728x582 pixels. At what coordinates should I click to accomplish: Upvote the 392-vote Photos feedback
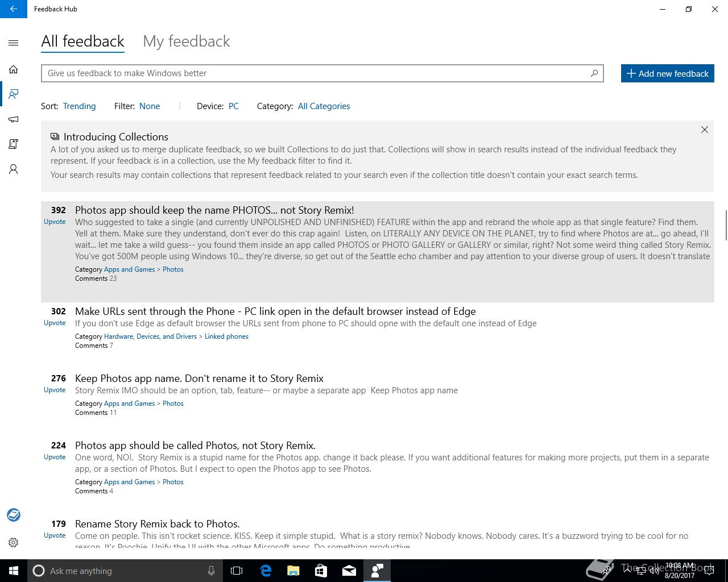pyautogui.click(x=55, y=222)
